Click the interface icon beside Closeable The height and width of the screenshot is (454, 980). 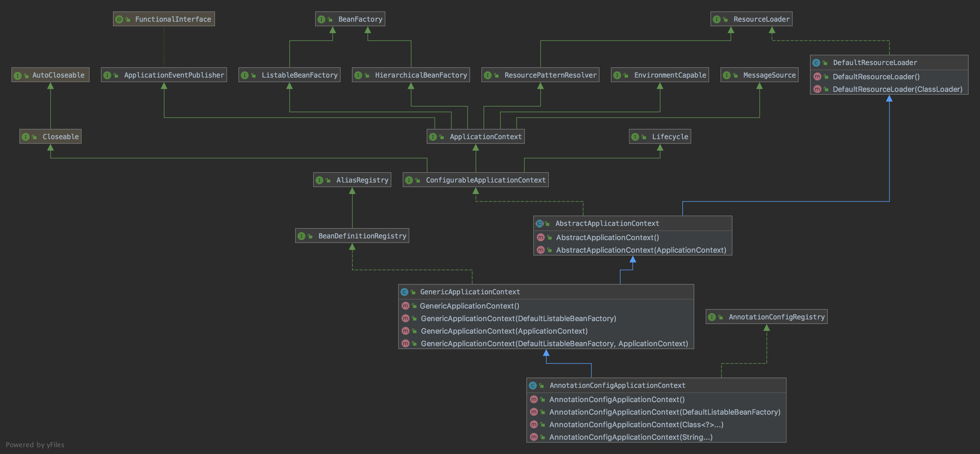(x=25, y=137)
